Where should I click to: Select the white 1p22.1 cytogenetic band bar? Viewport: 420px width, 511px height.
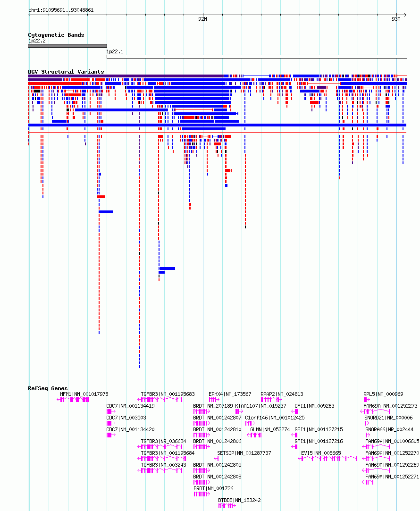click(x=257, y=57)
